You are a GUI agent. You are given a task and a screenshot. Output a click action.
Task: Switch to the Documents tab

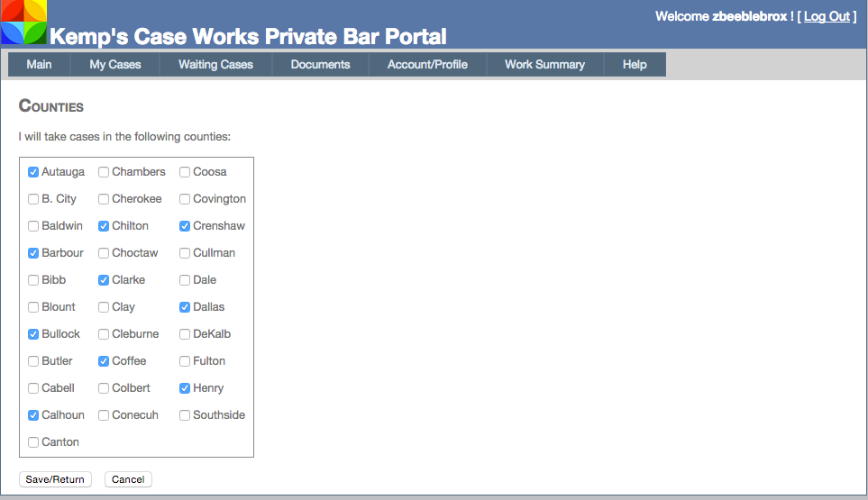[320, 65]
